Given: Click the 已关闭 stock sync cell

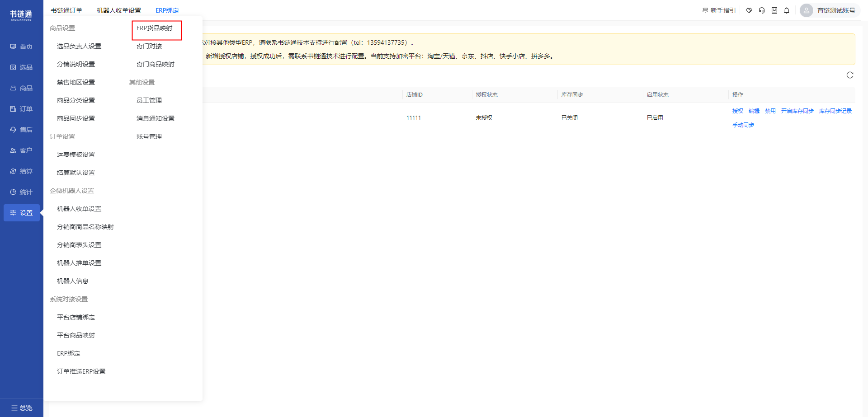Looking at the screenshot, I should pos(570,118).
